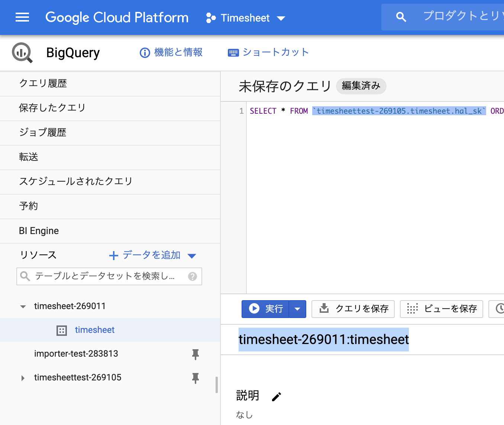
Task: Unpin the timesheettest-269105 project
Action: pos(196,378)
